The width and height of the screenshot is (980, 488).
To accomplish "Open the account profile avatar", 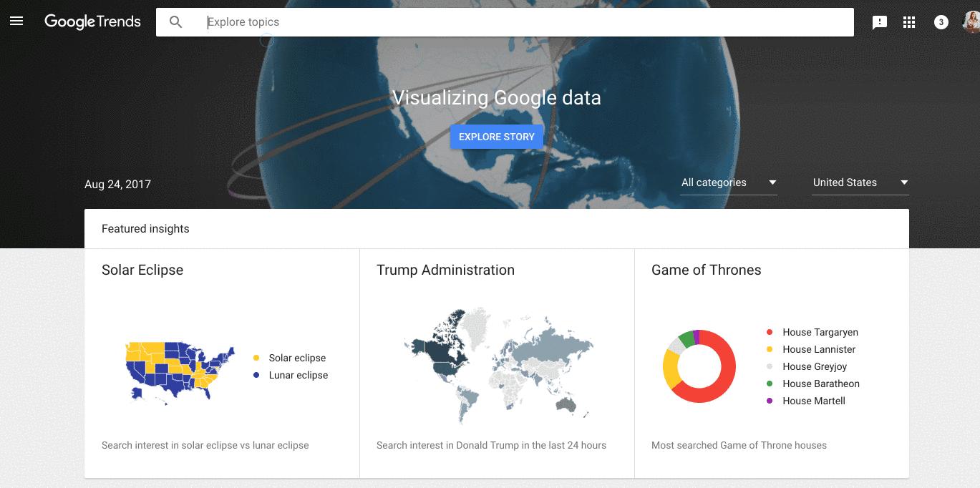I will (971, 22).
